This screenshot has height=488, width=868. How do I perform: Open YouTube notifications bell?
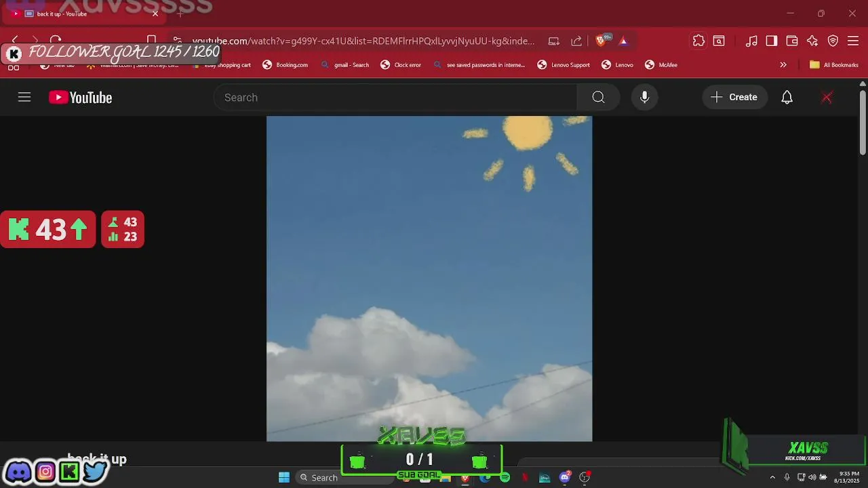coord(787,98)
